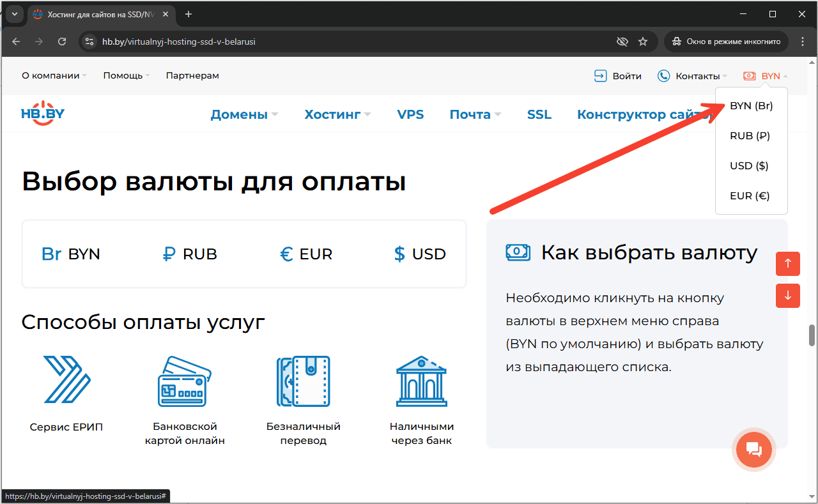Click the login Войти icon button
This screenshot has width=818, height=504.
(600, 75)
